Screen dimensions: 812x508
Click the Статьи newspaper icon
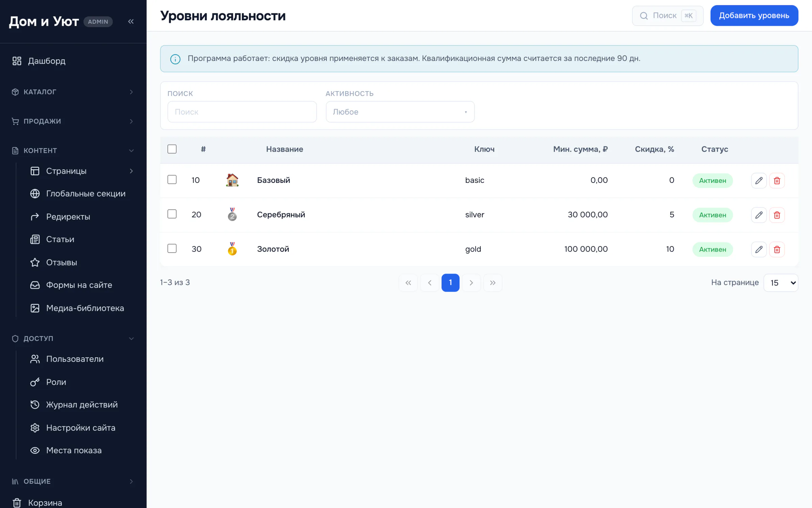click(x=35, y=239)
